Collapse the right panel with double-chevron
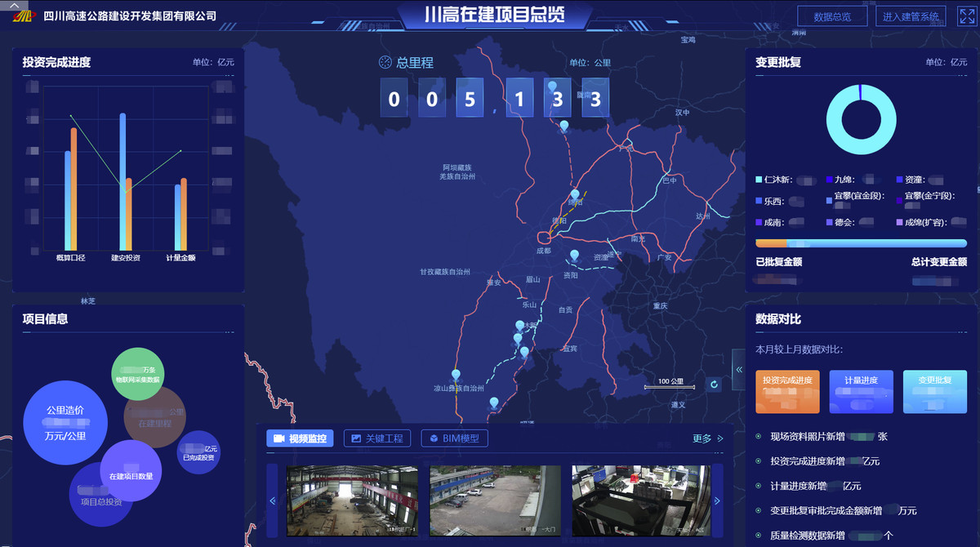 (x=739, y=370)
